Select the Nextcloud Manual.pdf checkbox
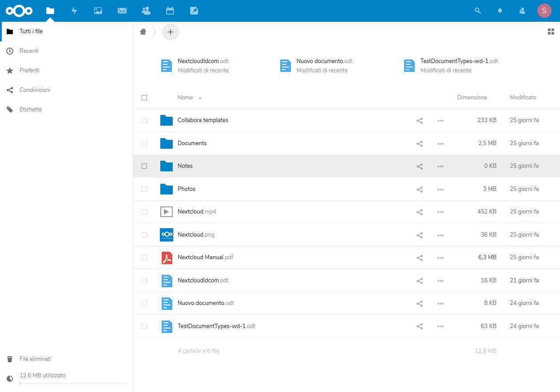This screenshot has height=392, width=560. (x=144, y=257)
